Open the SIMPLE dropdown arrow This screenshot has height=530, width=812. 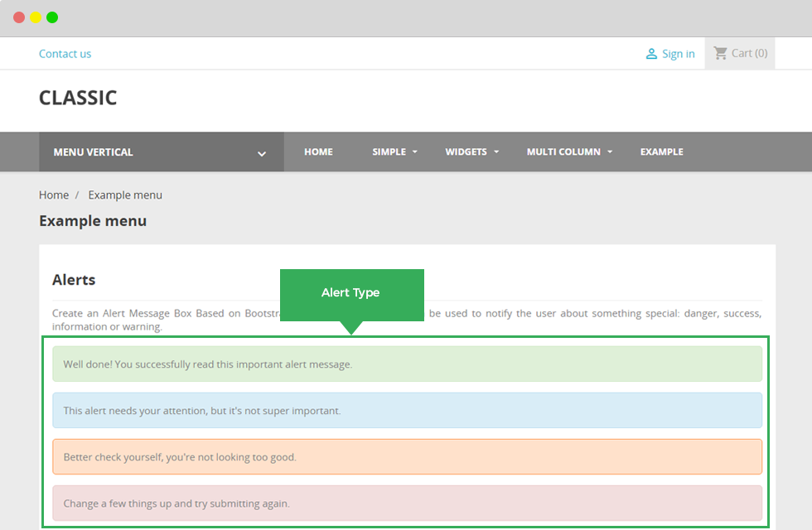pyautogui.click(x=415, y=152)
